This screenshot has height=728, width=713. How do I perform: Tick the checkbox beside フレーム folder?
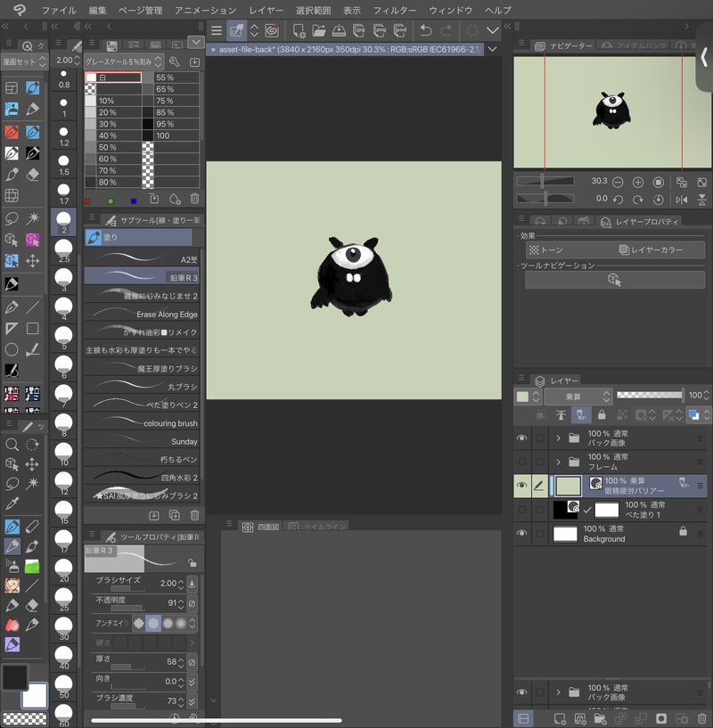(x=540, y=462)
